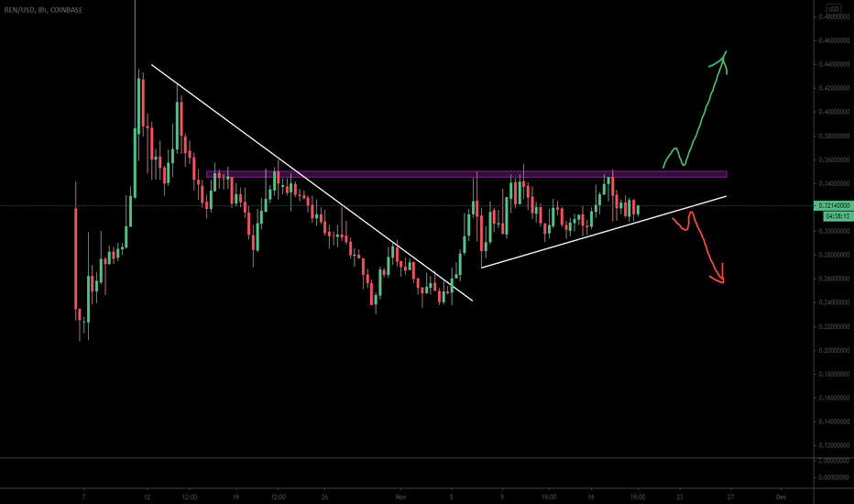Click price axis label 0.36000000

(x=834, y=160)
